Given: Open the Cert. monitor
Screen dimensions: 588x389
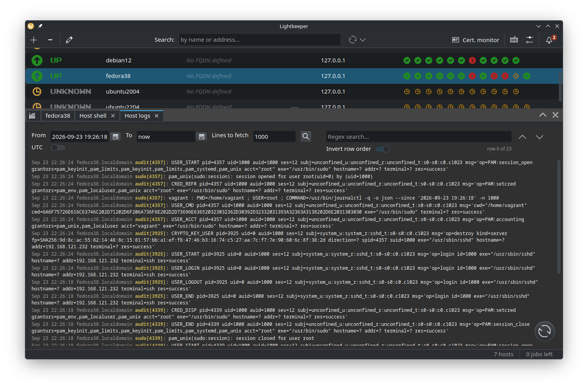Looking at the screenshot, I should (x=475, y=40).
